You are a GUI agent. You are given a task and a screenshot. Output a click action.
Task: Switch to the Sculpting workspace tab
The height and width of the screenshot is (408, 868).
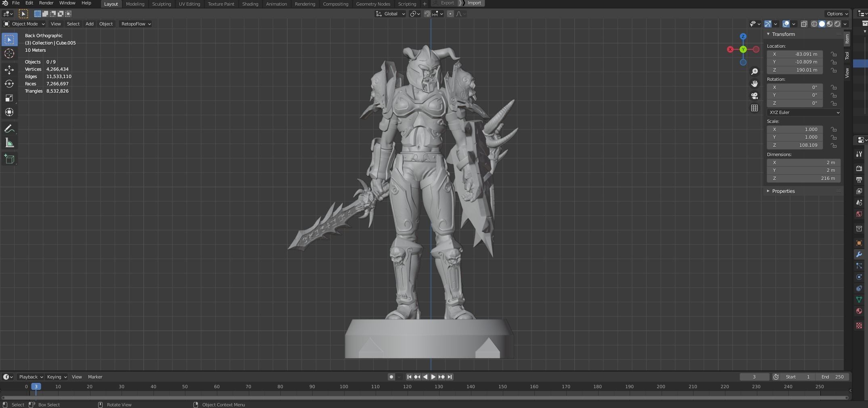[x=162, y=4]
